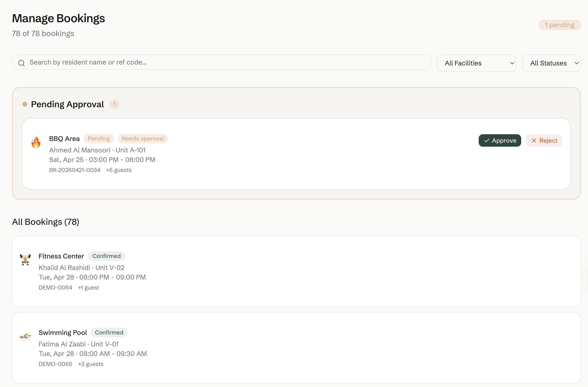The width and height of the screenshot is (588, 387).
Task: Open the All Statuses dropdown
Action: point(551,63)
